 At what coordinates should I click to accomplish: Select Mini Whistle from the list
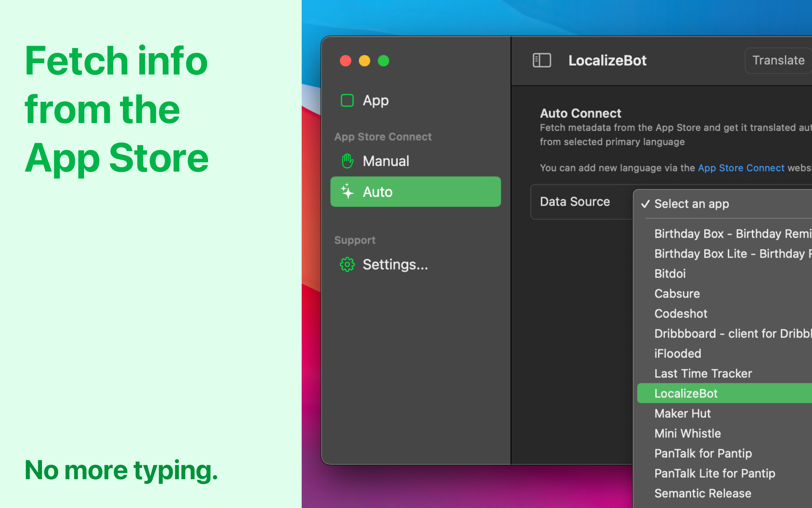[725, 433]
